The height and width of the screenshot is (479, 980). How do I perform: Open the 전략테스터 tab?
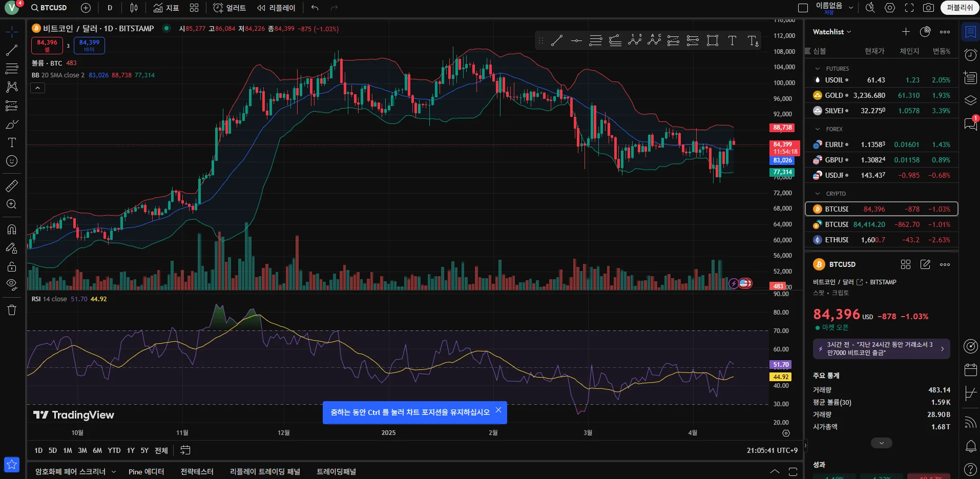(197, 471)
